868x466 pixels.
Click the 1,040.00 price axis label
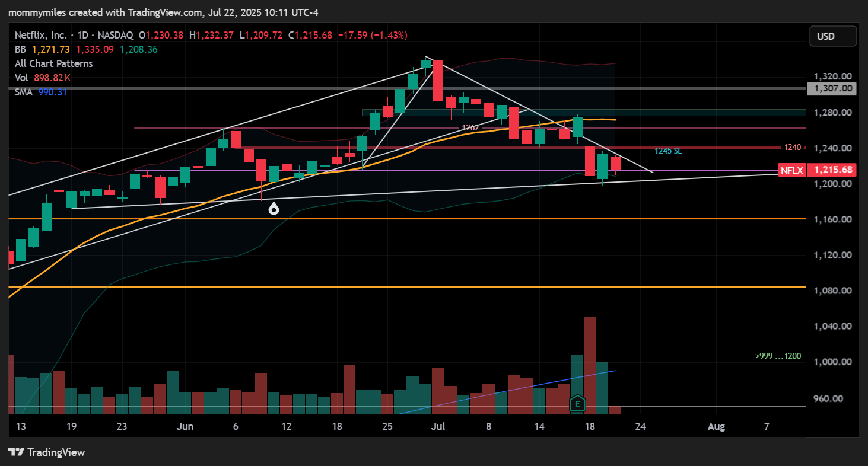(x=833, y=326)
